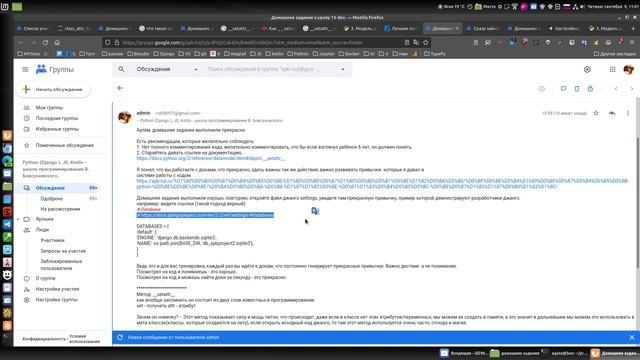
Task: Open docs.python.org __setattr__ link
Action: coord(211,158)
